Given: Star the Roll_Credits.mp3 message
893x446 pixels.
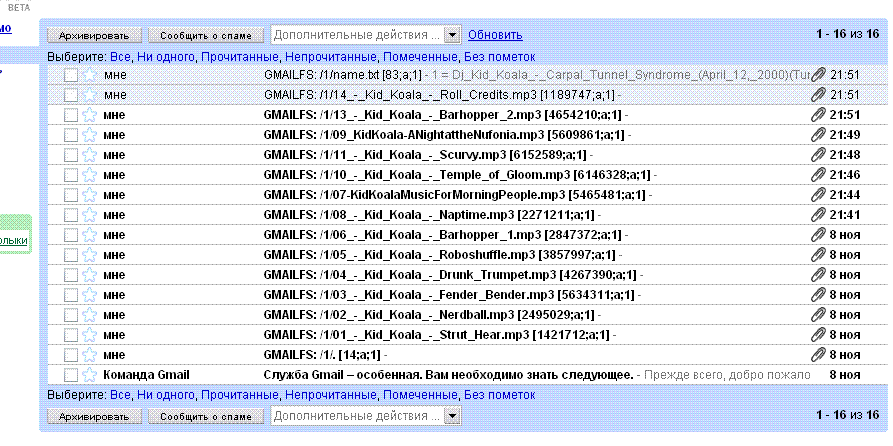Looking at the screenshot, I should pyautogui.click(x=89, y=95).
